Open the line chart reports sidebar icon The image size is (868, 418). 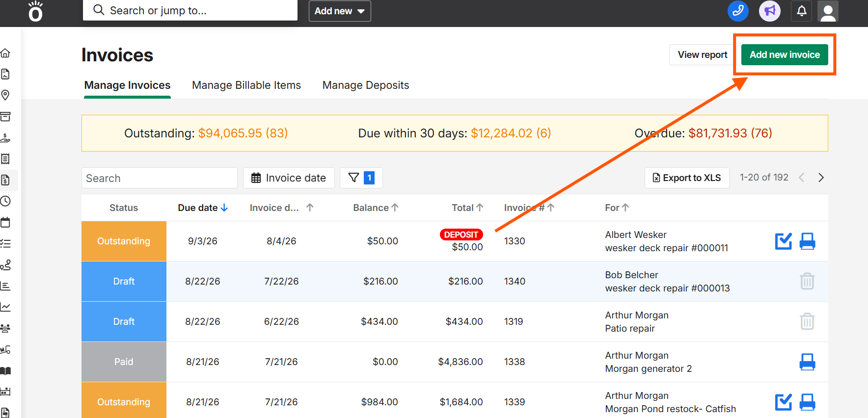coord(5,307)
